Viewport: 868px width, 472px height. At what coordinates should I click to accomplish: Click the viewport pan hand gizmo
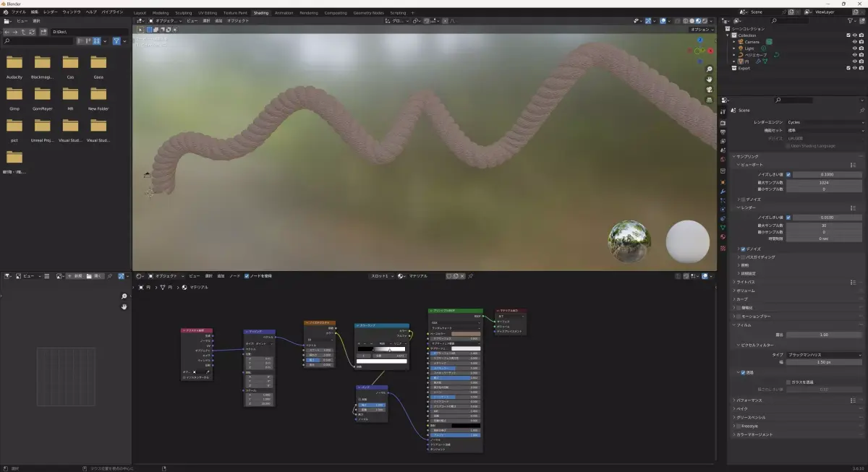click(x=710, y=79)
